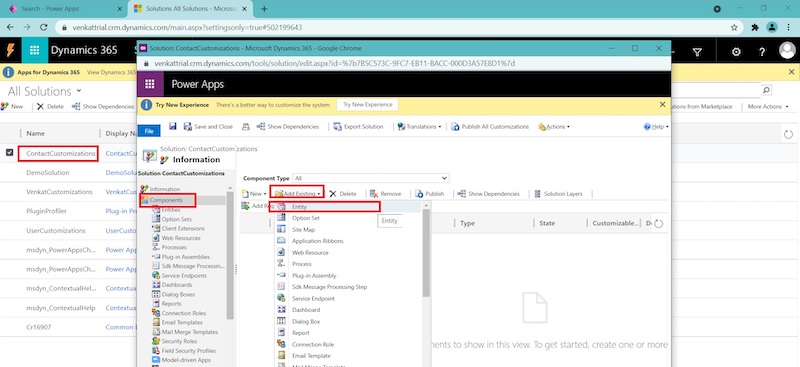Select Email Template menu item

pos(311,356)
